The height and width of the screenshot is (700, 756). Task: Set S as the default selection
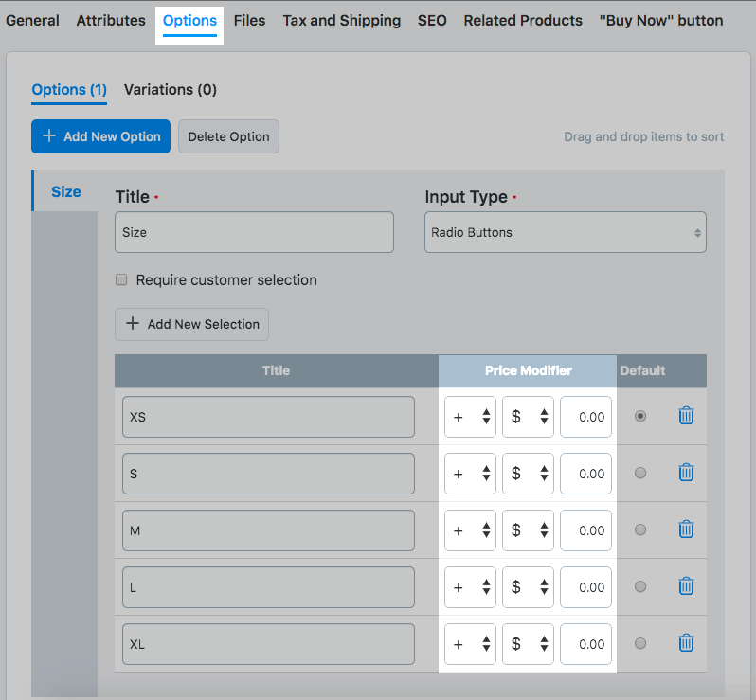(640, 473)
